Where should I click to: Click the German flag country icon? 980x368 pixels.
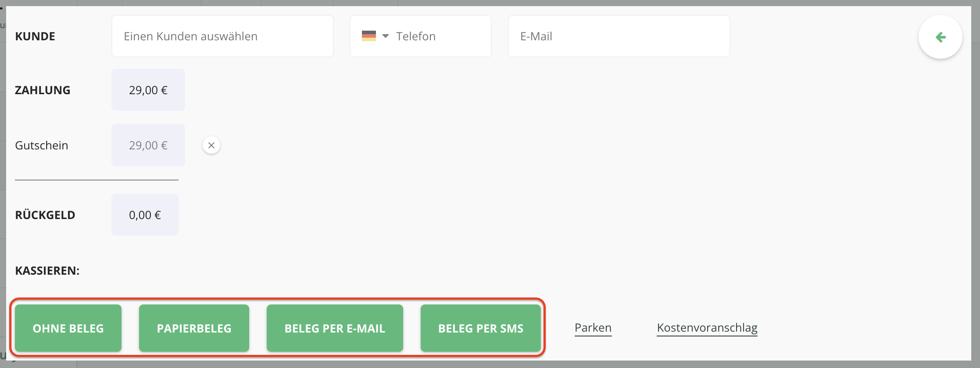(369, 36)
